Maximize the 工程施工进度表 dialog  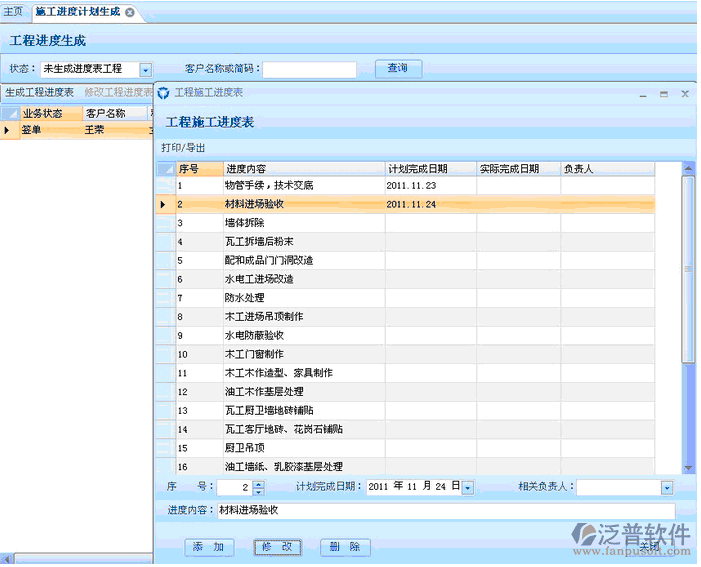tap(663, 93)
